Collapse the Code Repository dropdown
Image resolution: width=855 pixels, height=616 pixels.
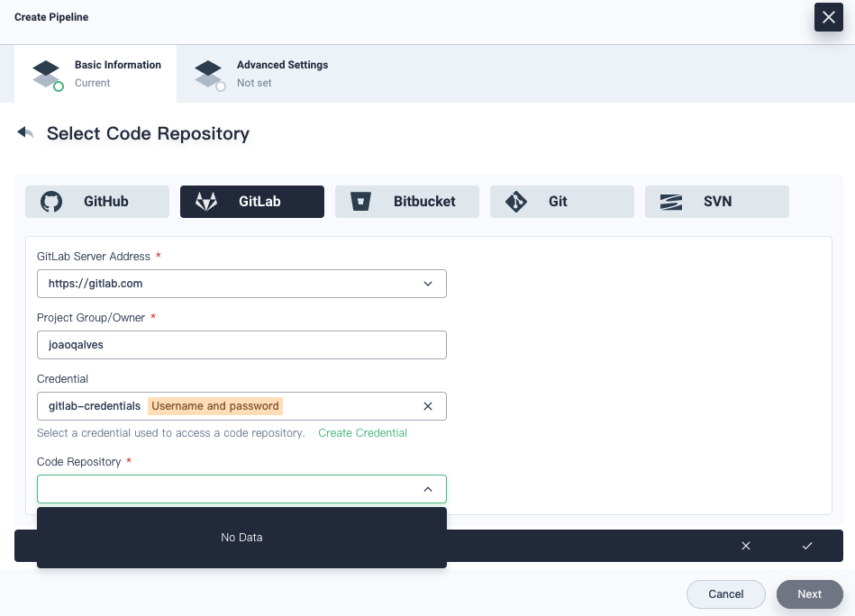428,489
